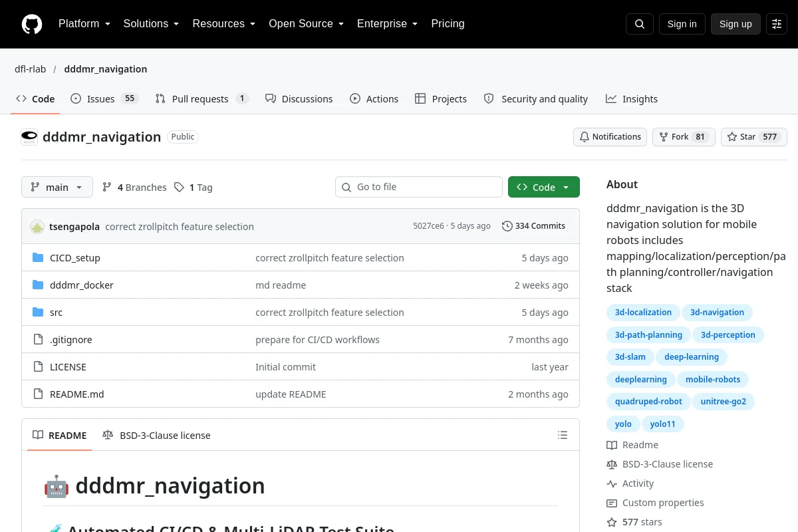Click the GitHub logo icon
Viewport: 798px width, 532px height.
(x=32, y=24)
